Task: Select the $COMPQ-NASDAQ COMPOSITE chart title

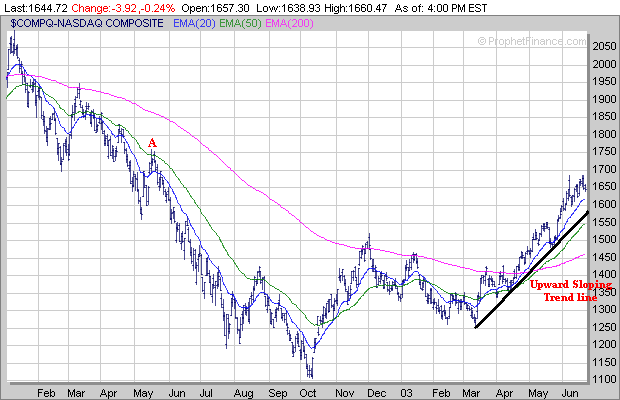Action: [87, 24]
